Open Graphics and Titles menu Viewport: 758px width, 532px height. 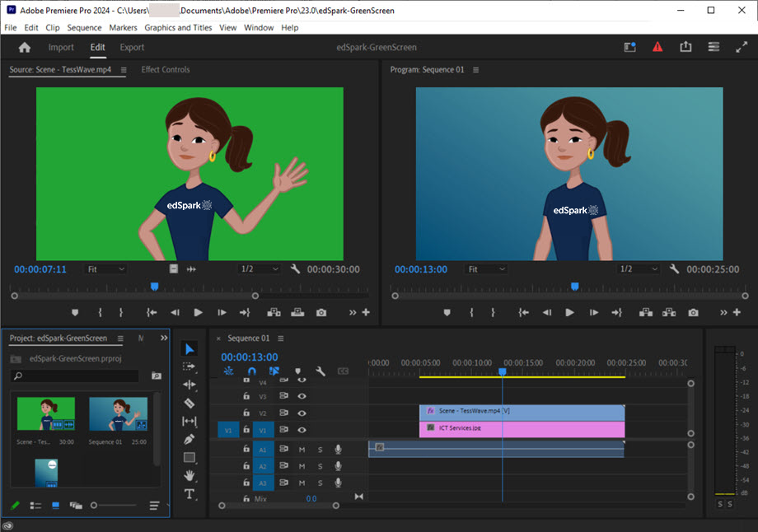click(x=178, y=27)
